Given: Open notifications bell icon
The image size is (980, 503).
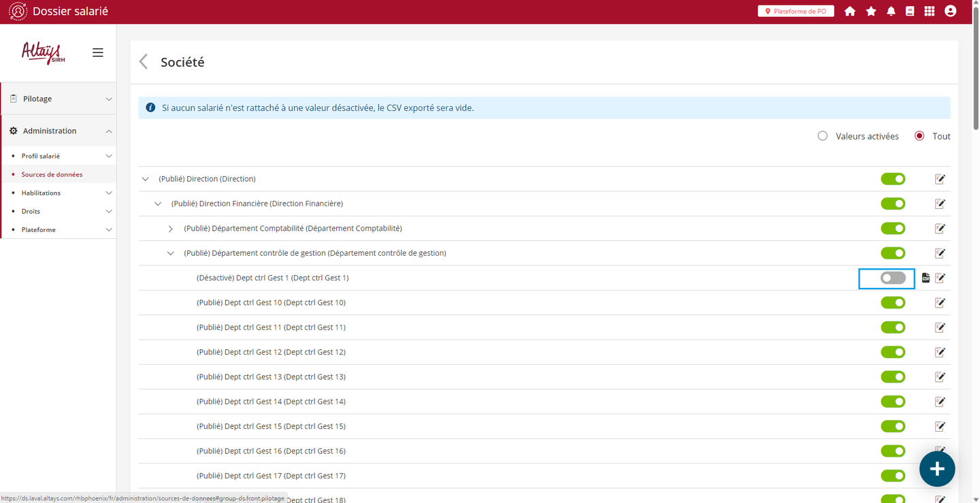Looking at the screenshot, I should click(891, 12).
